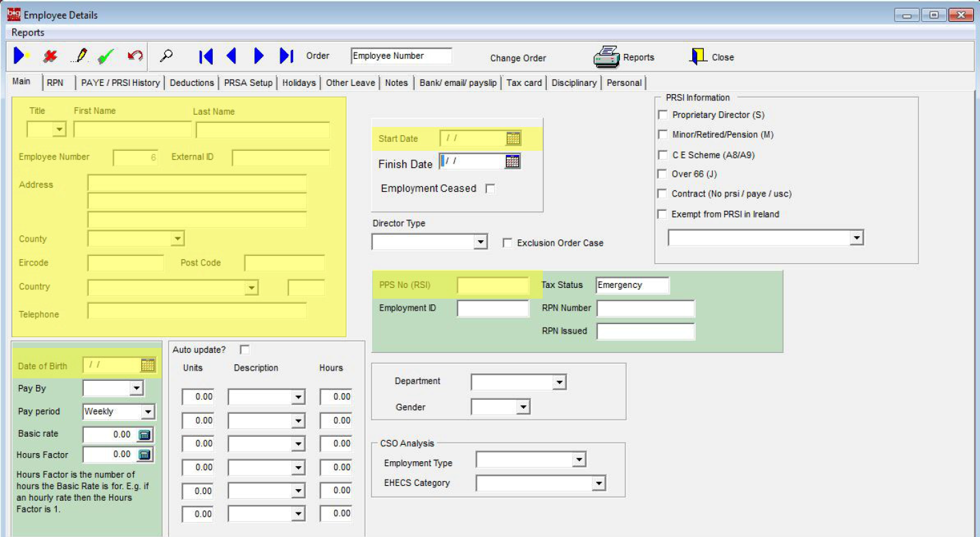Switch to the Holidays tab
The image size is (980, 537).
[x=299, y=83]
